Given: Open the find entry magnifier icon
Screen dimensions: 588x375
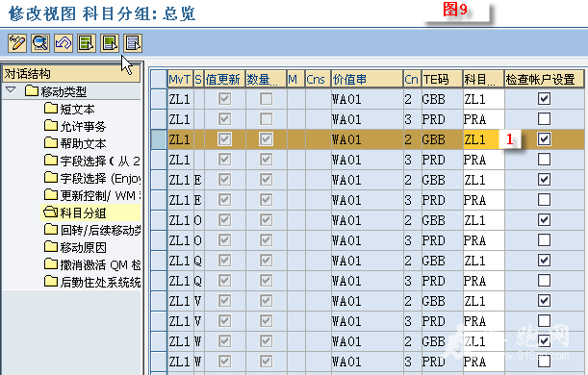Looking at the screenshot, I should pyautogui.click(x=40, y=43).
